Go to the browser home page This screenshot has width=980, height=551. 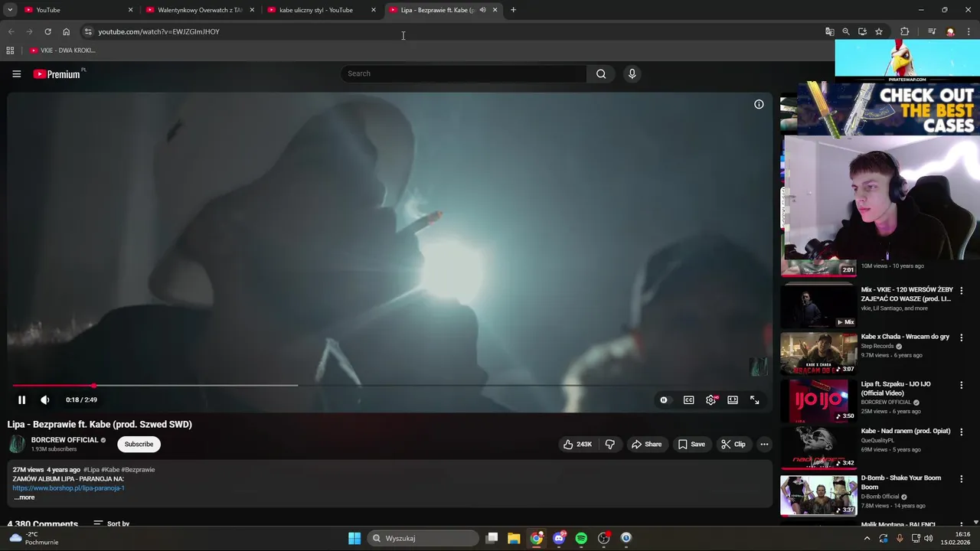pos(66,31)
